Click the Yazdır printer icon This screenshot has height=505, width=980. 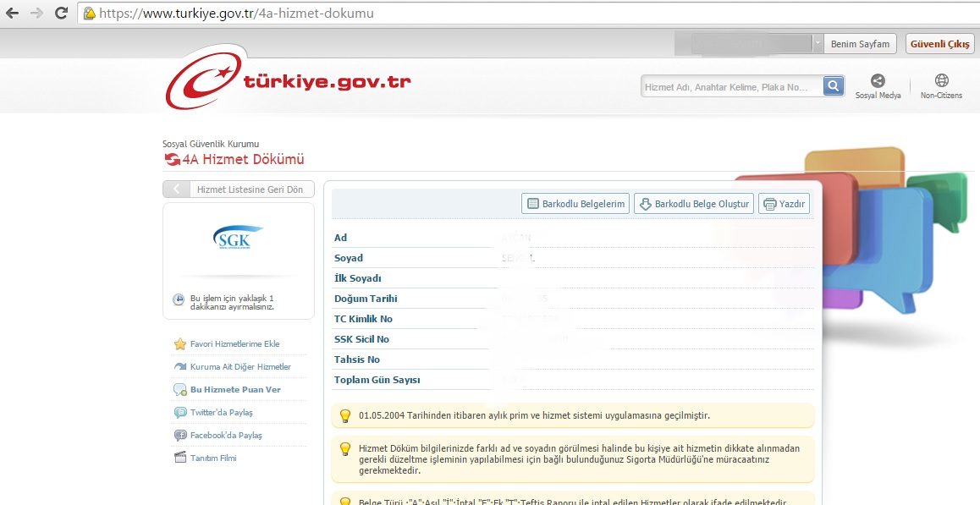pos(769,203)
